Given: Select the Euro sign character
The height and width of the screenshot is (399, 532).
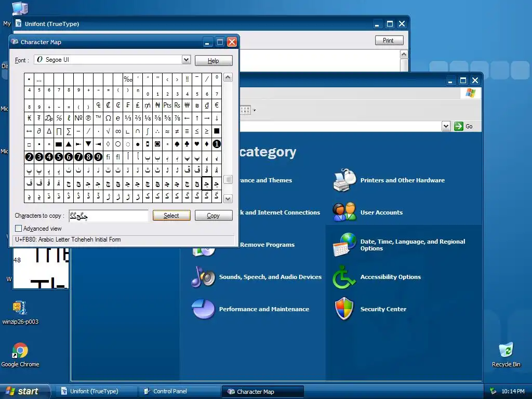Looking at the screenshot, I should tap(217, 105).
